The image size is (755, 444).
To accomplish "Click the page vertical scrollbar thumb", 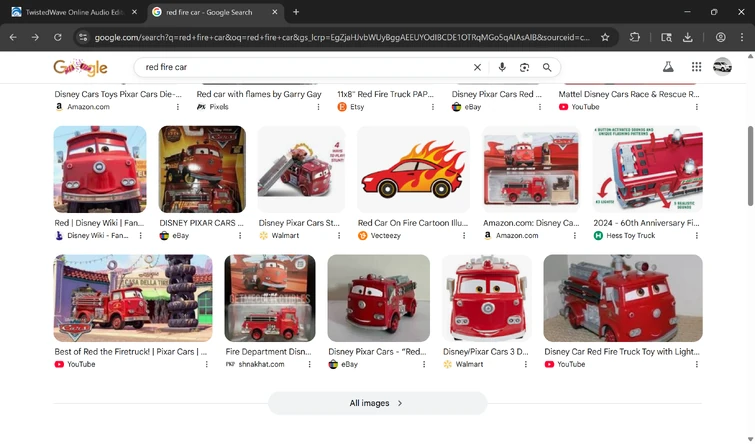I will click(750, 166).
